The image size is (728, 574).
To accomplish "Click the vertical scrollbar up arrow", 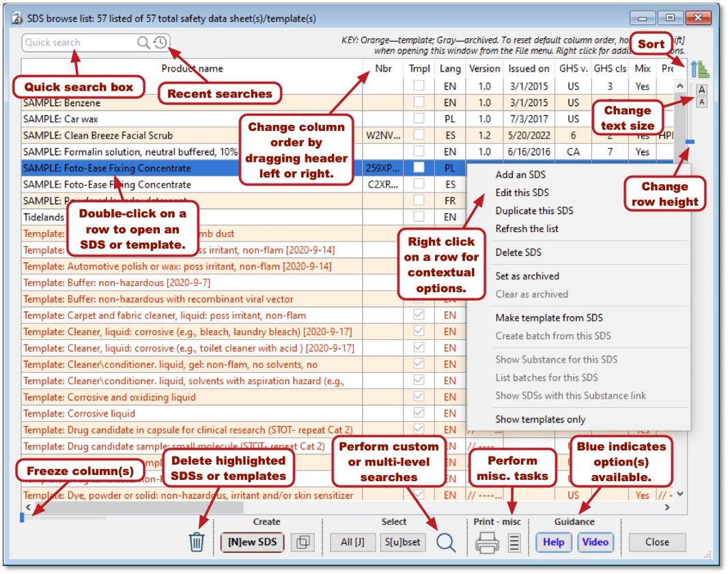I will point(680,86).
